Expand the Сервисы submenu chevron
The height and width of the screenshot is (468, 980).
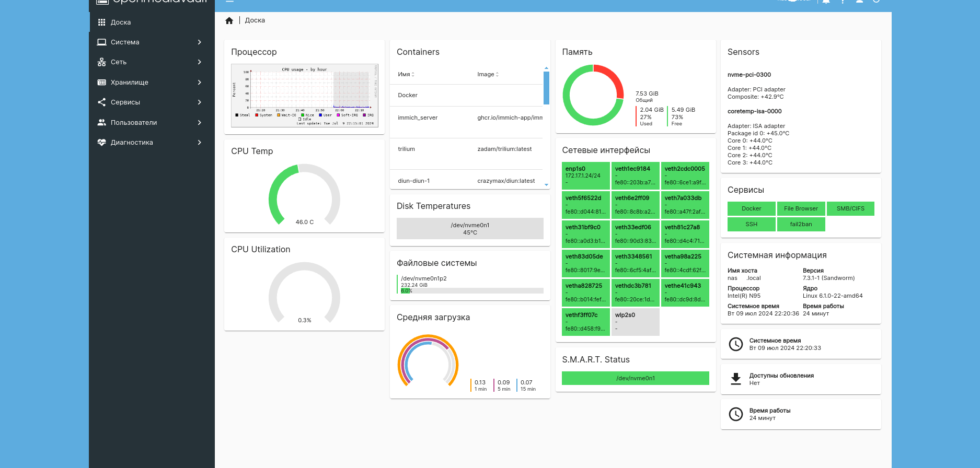pyautogui.click(x=200, y=102)
